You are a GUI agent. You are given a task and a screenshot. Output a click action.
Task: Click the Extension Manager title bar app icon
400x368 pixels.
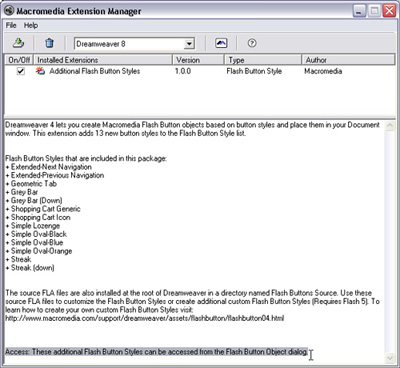click(9, 11)
